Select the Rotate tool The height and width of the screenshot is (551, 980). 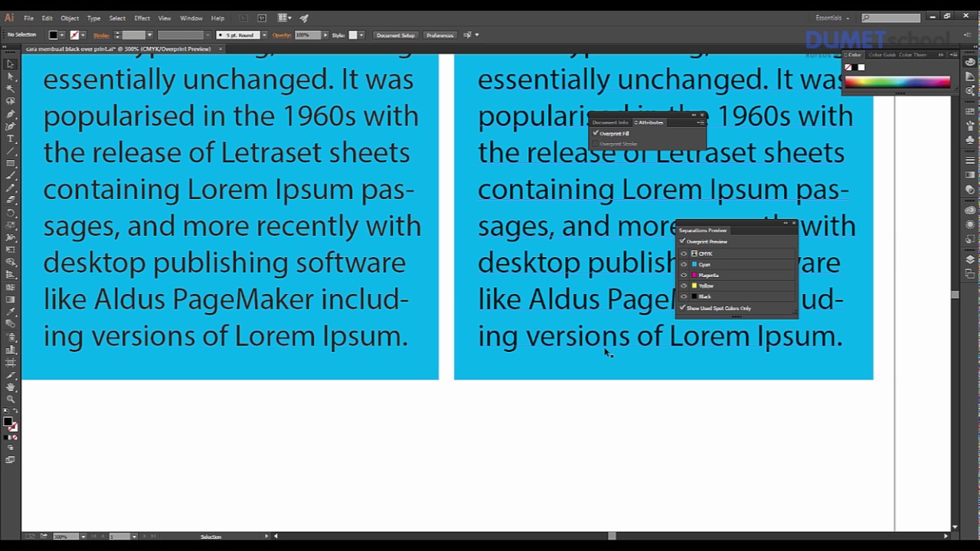coord(10,213)
